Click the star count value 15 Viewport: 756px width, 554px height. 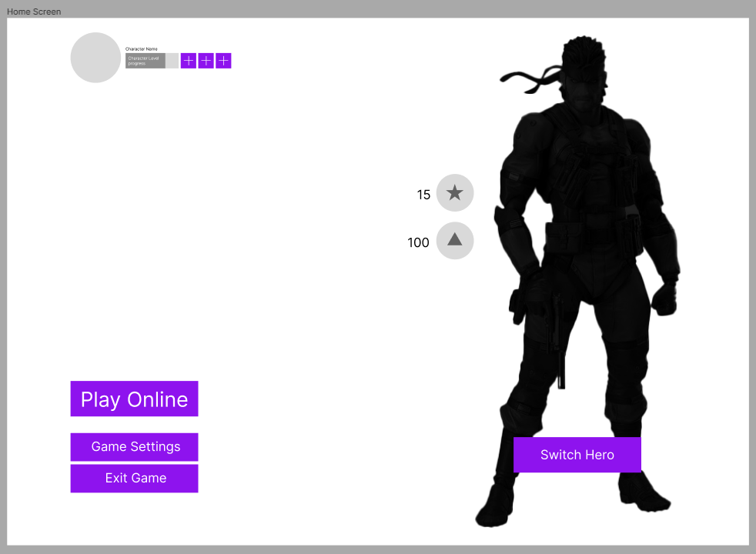pos(423,195)
